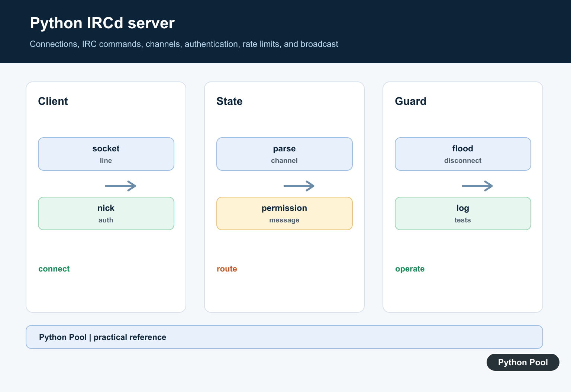Click the Python IRCd server title
This screenshot has height=392, width=571.
[x=102, y=23]
